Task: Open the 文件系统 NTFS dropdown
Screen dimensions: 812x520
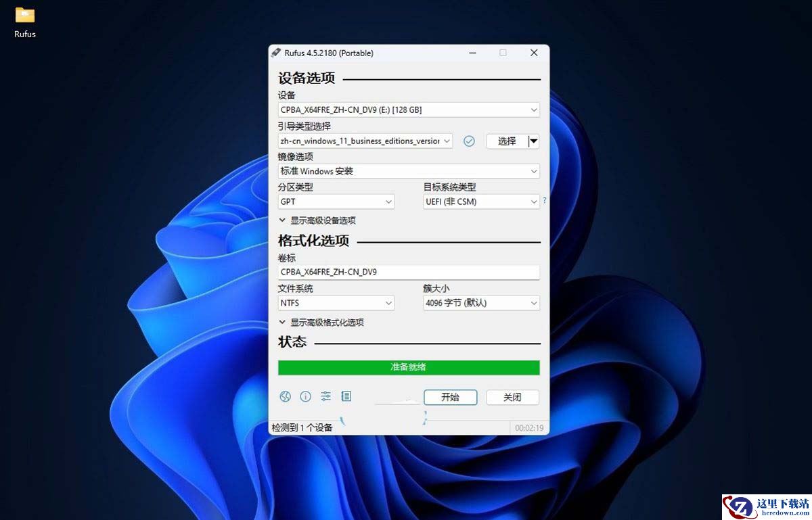Action: (x=336, y=303)
